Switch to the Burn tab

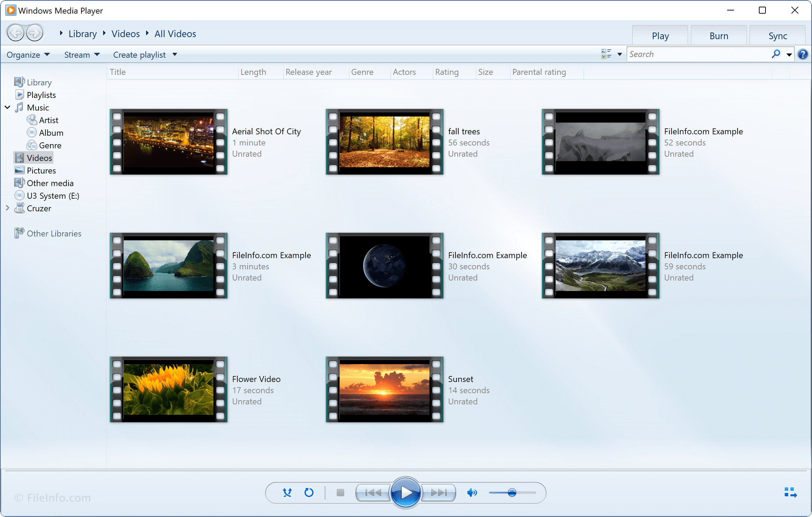tap(718, 36)
